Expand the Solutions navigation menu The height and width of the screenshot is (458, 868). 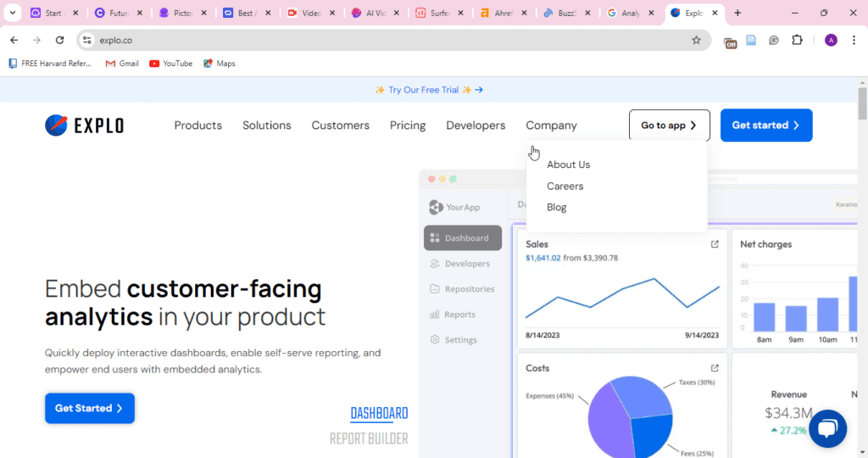[266, 126]
